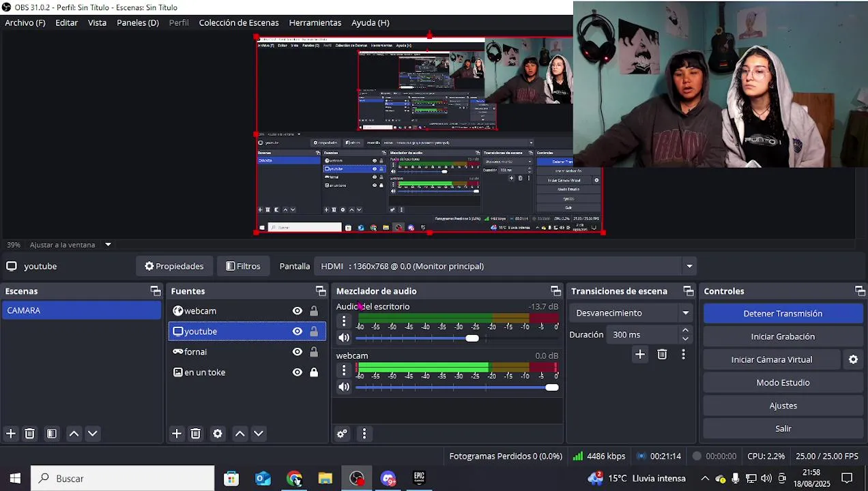The image size is (868, 491).
Task: Move scene up arrow in Escenas panel
Action: [74, 434]
